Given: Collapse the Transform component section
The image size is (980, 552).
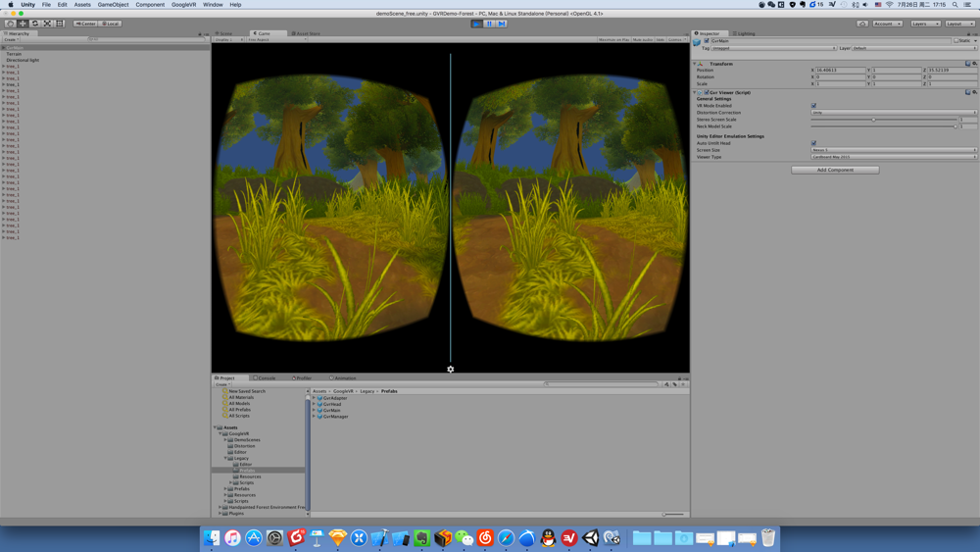Looking at the screenshot, I should 695,64.
